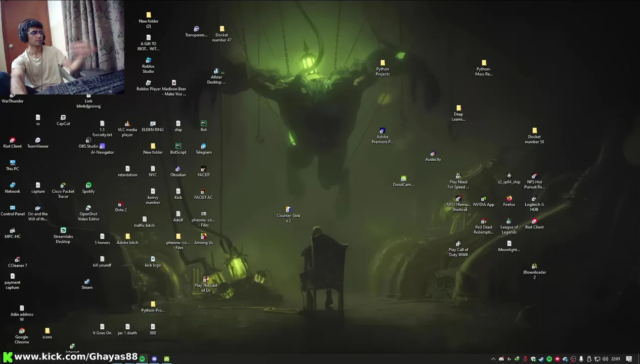Launch Obsidian from the desktop

178,171
